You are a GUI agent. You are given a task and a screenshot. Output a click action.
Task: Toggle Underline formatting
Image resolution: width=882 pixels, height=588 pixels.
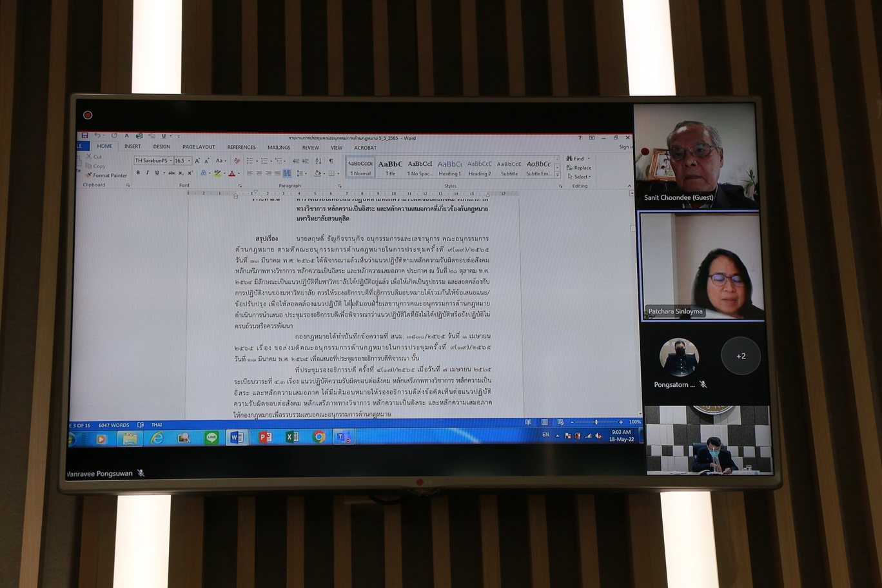tap(157, 173)
